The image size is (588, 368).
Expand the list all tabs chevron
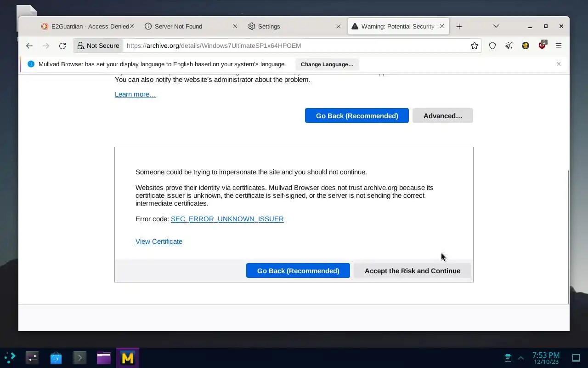click(x=496, y=26)
